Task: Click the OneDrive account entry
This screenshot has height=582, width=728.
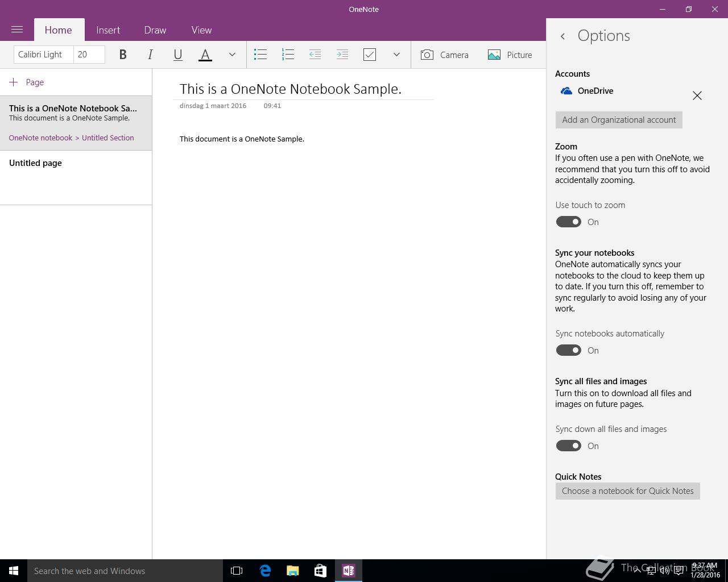Action: 587,91
